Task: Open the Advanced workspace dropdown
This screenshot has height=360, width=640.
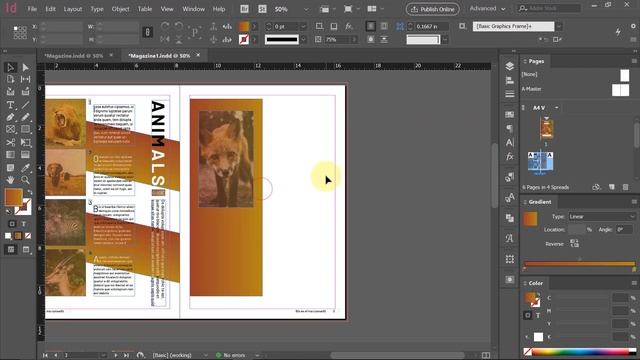Action: tap(487, 9)
